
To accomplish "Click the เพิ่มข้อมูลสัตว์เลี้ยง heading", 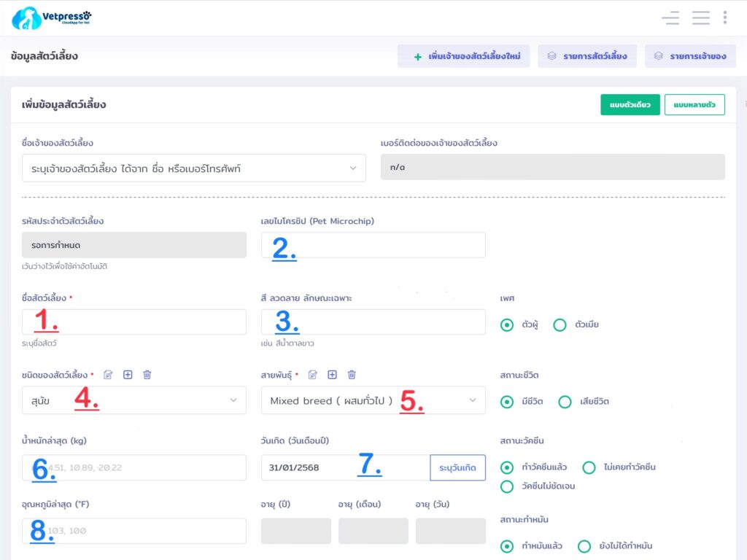I will point(64,105).
